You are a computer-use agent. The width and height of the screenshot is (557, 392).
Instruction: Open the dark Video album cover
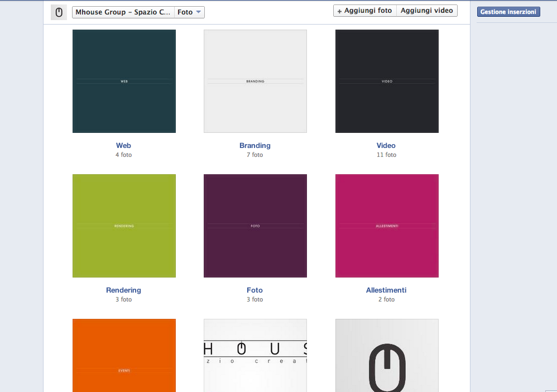pyautogui.click(x=387, y=81)
